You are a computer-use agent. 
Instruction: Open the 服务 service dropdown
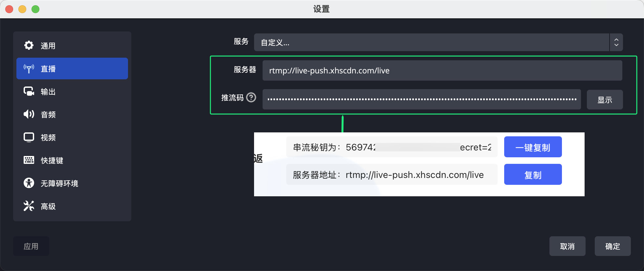[431, 42]
